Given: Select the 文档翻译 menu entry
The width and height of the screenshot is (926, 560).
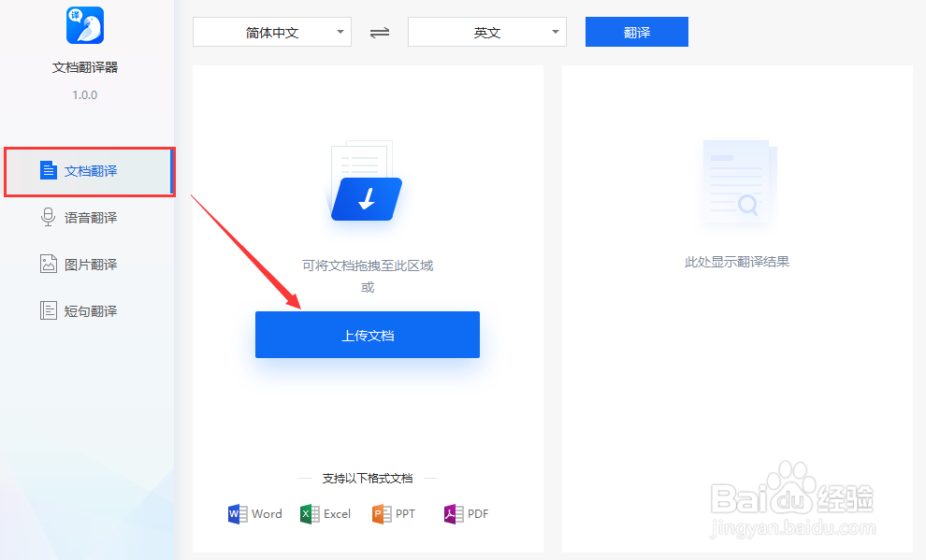Looking at the screenshot, I should (89, 170).
